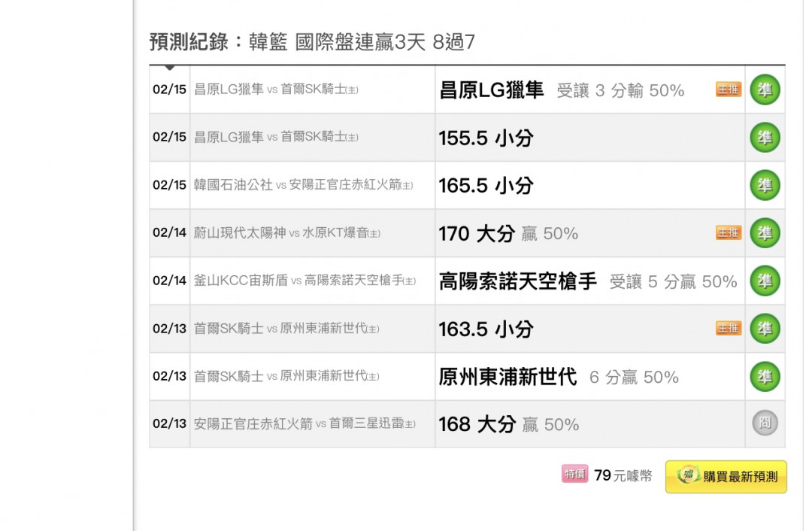Click 主推 badge in 170 大分 row

(728, 233)
